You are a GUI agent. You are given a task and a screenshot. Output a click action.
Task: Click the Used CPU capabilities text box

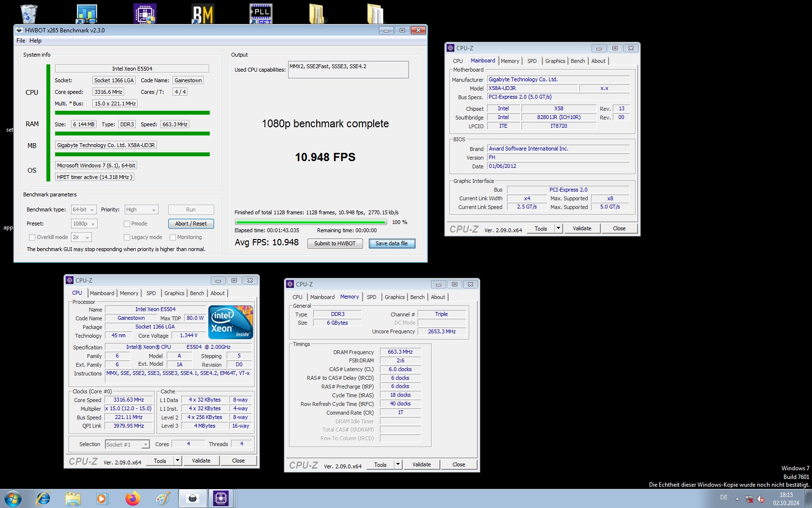(348, 70)
